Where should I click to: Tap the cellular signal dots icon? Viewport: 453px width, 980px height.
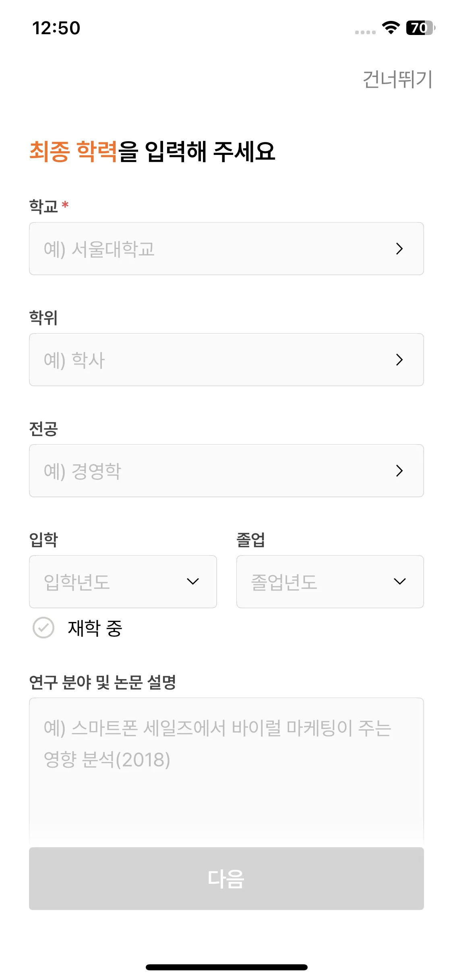tap(365, 32)
